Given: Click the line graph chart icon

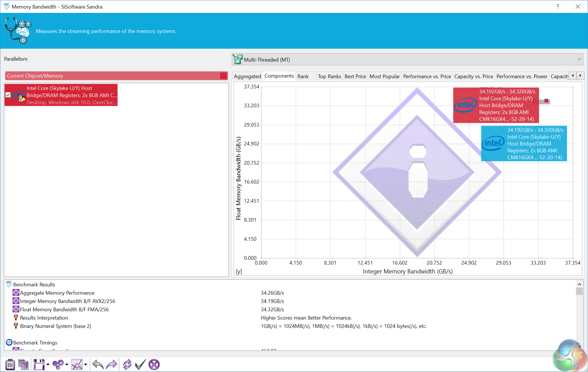Looking at the screenshot, I should point(77,365).
